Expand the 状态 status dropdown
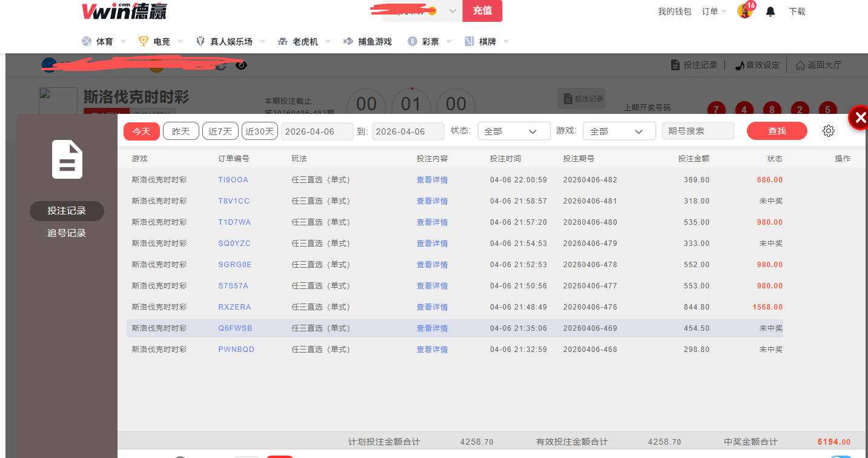 tap(514, 131)
